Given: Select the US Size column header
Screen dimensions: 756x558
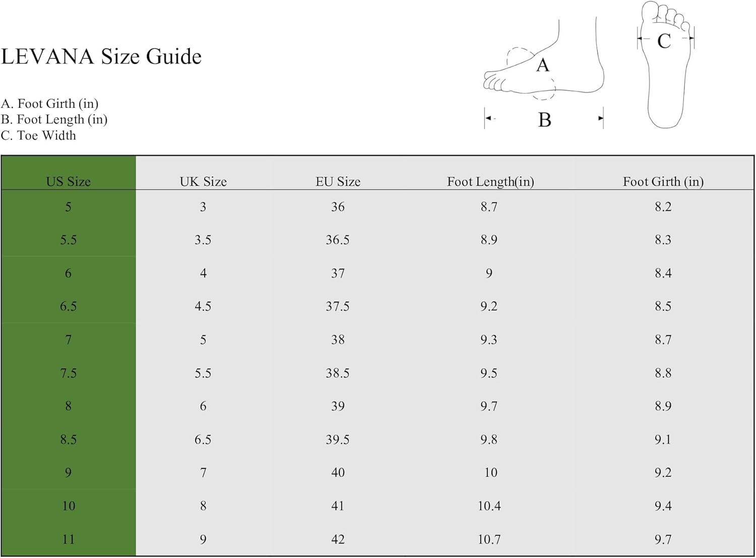Looking at the screenshot, I should coord(69,181).
